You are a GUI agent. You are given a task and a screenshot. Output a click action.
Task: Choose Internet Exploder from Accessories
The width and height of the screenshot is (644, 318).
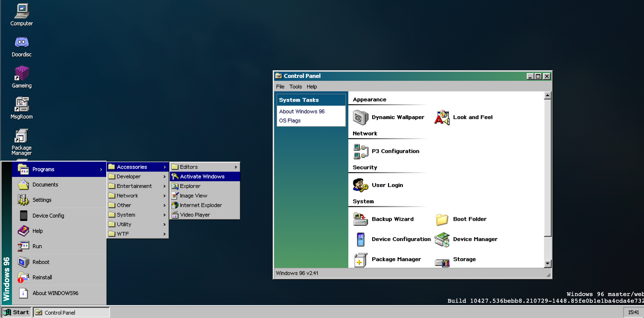pos(205,205)
